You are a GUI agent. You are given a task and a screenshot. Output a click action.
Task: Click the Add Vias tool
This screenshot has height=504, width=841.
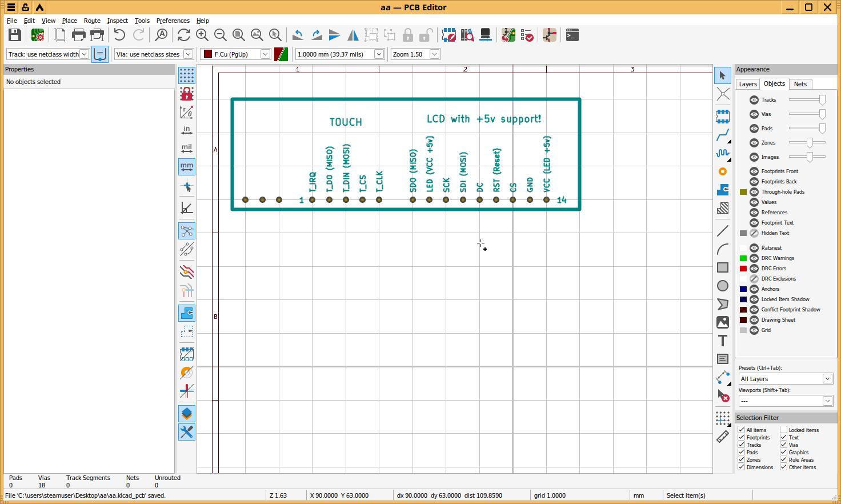pyautogui.click(x=723, y=171)
